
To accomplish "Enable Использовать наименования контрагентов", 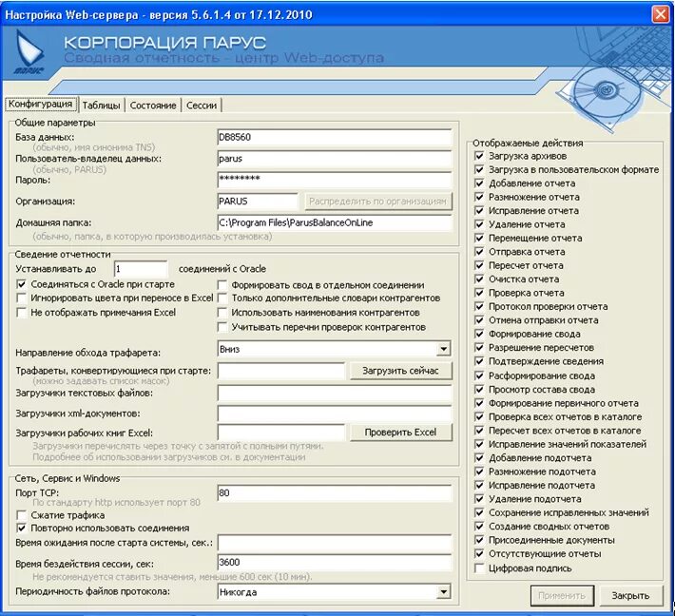I will click(222, 313).
